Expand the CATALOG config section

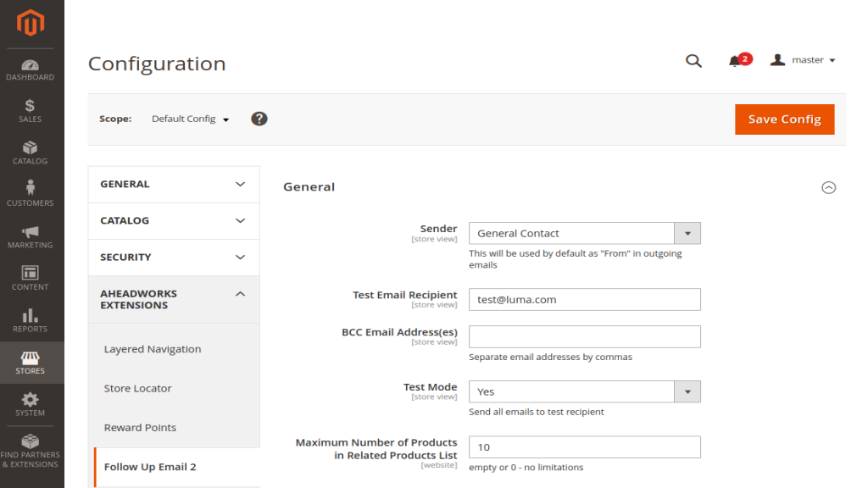pos(174,221)
